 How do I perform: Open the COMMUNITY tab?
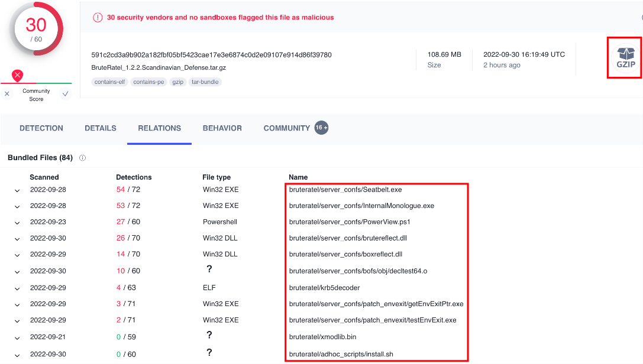point(287,128)
